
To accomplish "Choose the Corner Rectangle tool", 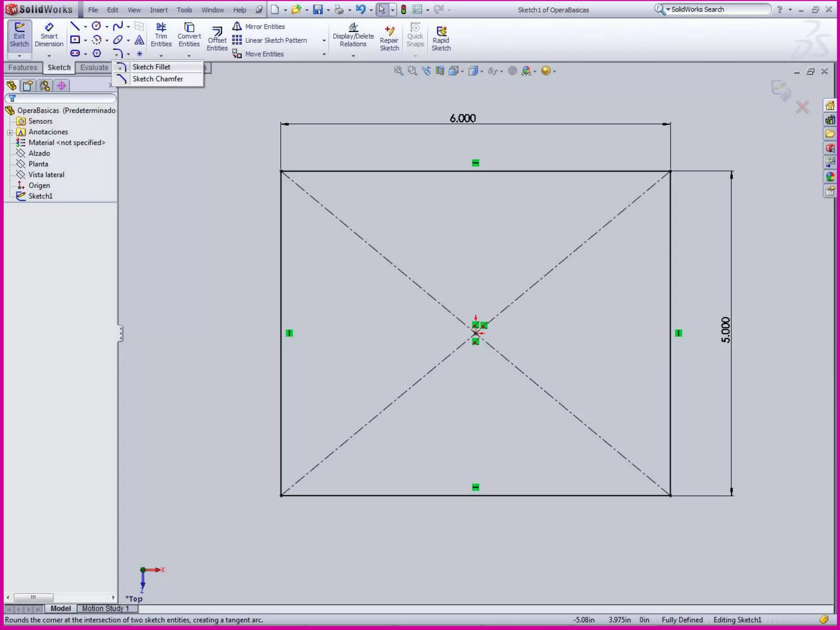I will pyautogui.click(x=75, y=40).
